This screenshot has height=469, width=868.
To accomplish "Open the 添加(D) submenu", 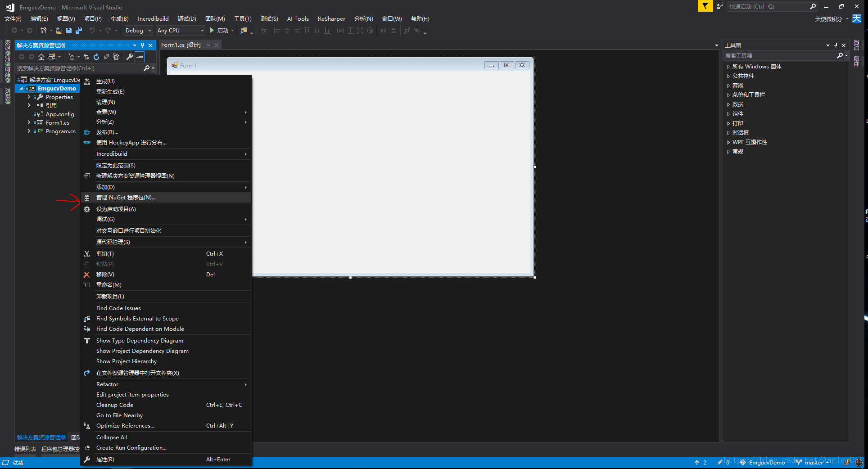I will tap(166, 187).
